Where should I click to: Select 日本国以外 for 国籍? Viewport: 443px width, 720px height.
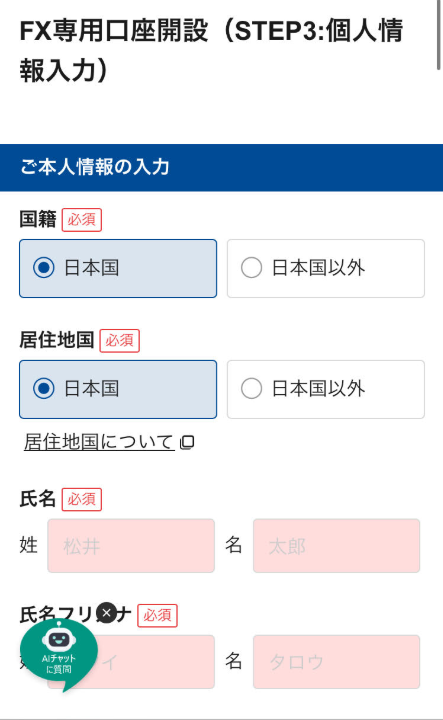[326, 269]
